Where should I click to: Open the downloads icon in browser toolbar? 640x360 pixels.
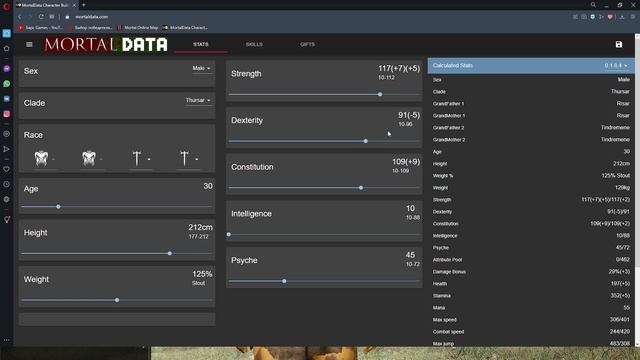622,17
